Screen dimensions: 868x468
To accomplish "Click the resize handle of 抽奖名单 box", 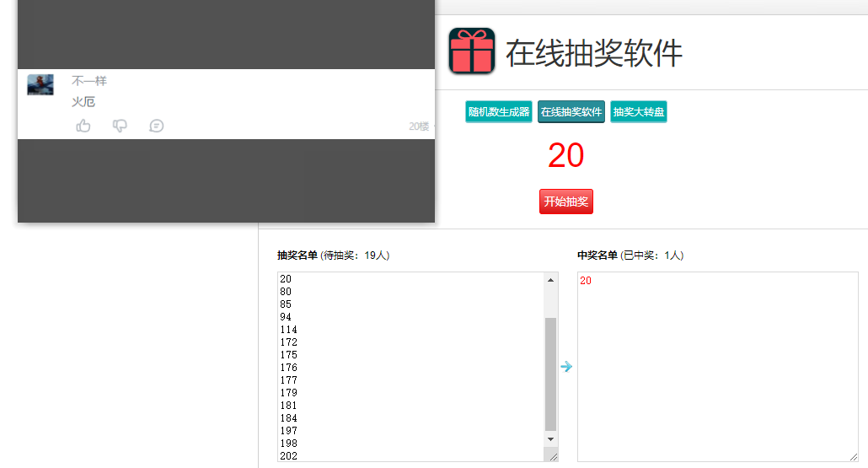I will point(552,456).
